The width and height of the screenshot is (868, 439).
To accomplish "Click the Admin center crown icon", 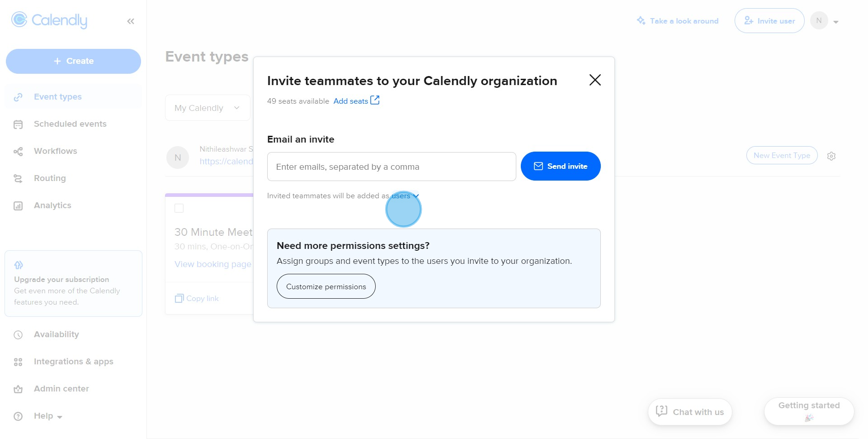I will click(18, 389).
